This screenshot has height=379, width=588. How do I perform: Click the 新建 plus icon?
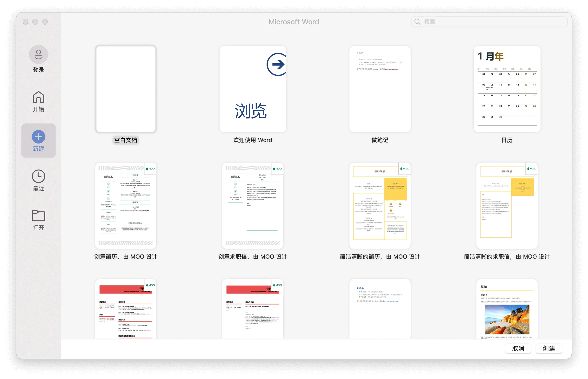38,137
